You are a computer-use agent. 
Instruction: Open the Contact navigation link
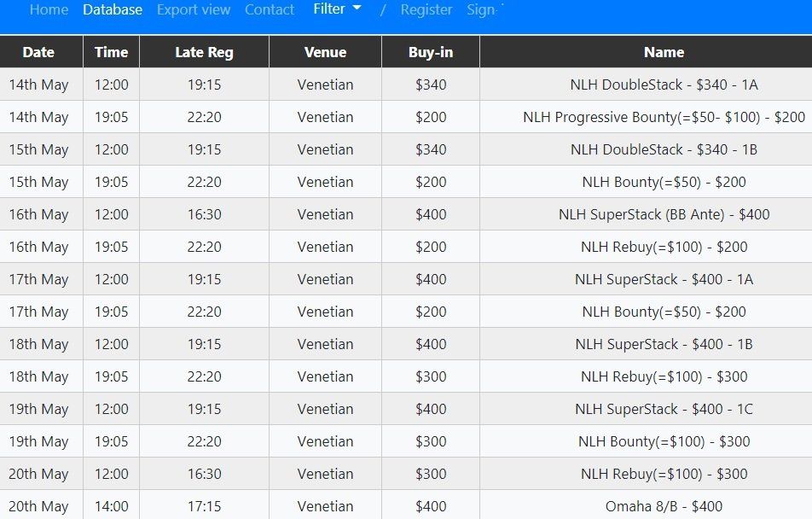(270, 9)
